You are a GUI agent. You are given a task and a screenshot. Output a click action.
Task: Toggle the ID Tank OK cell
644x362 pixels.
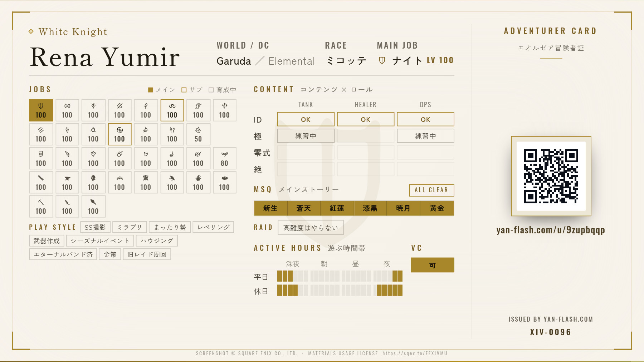(x=306, y=119)
